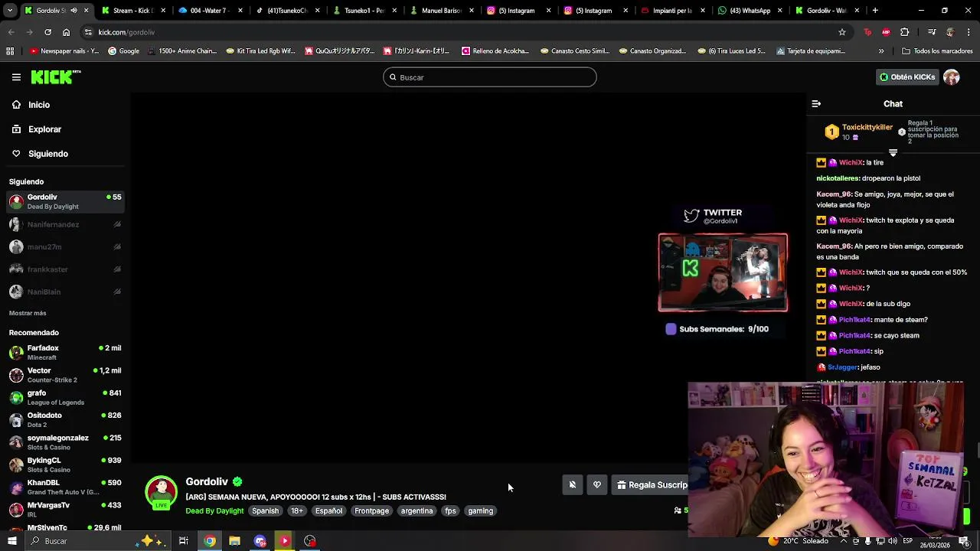The image size is (980, 551).
Task: Open recommended channel Farfadox
Action: coord(65,352)
